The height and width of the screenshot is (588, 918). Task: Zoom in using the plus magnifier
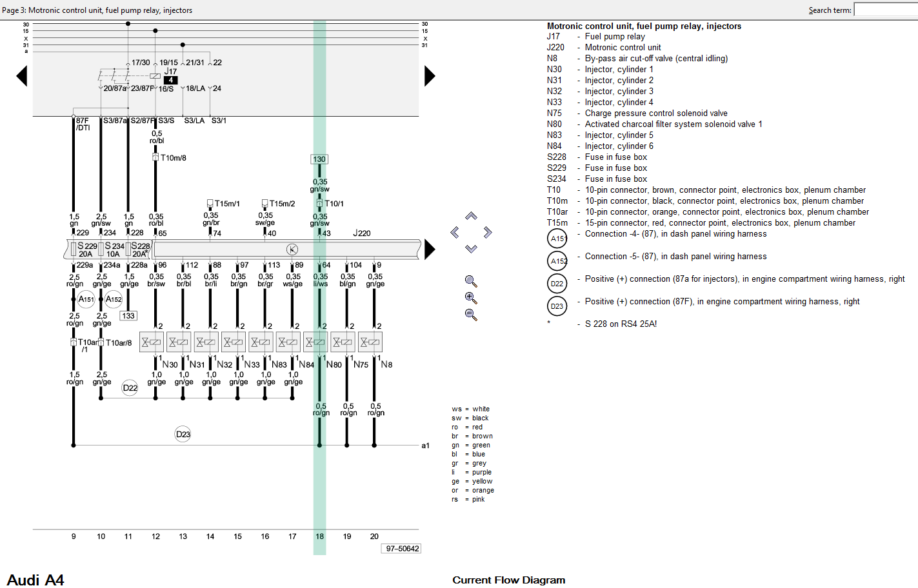[471, 298]
